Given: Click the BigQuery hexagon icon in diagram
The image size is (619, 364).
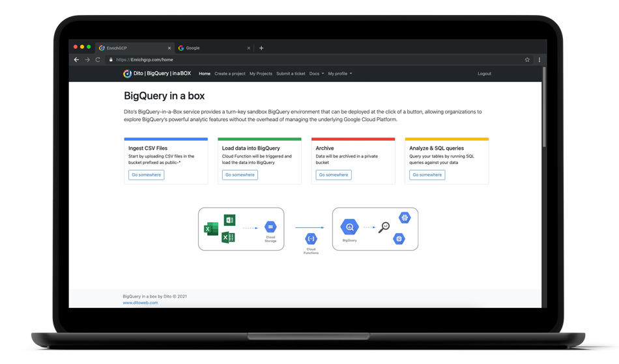Looking at the screenshot, I should coord(349,227).
